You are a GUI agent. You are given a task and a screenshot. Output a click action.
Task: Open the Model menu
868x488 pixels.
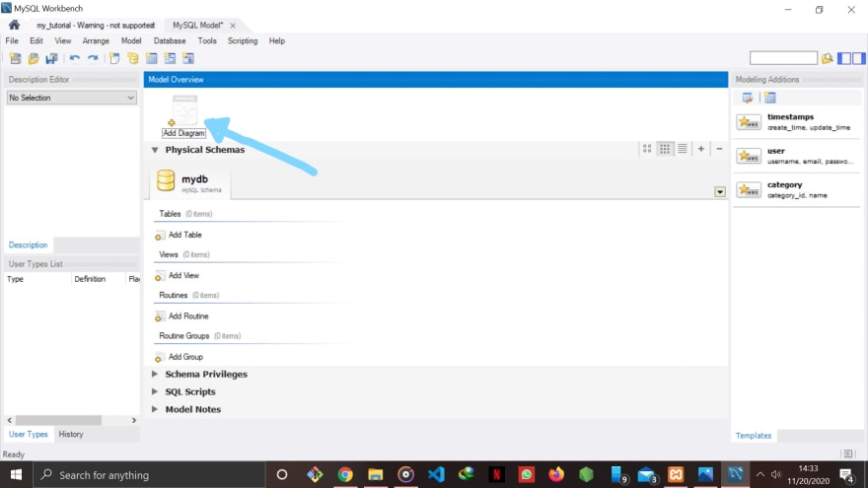point(131,41)
